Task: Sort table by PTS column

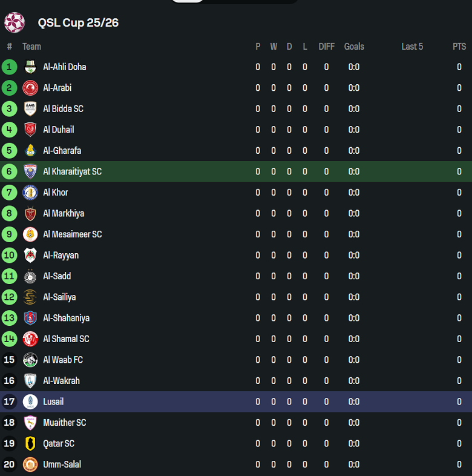Action: click(459, 47)
